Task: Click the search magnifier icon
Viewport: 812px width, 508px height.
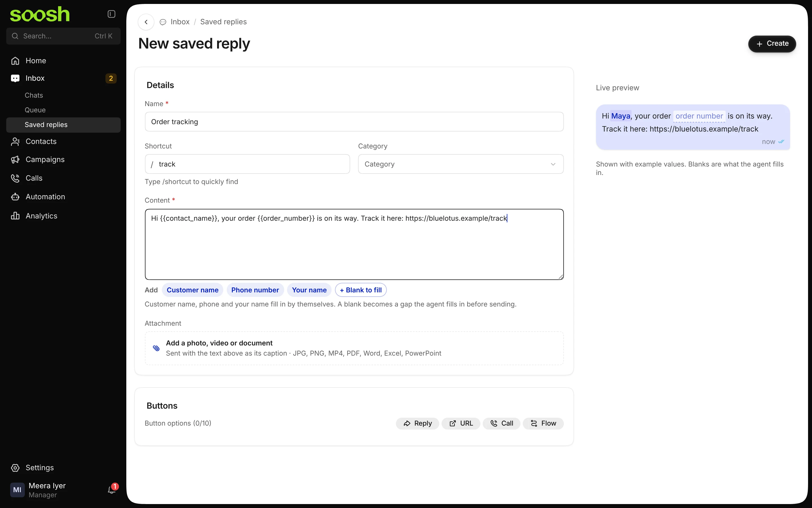Action: pos(15,36)
